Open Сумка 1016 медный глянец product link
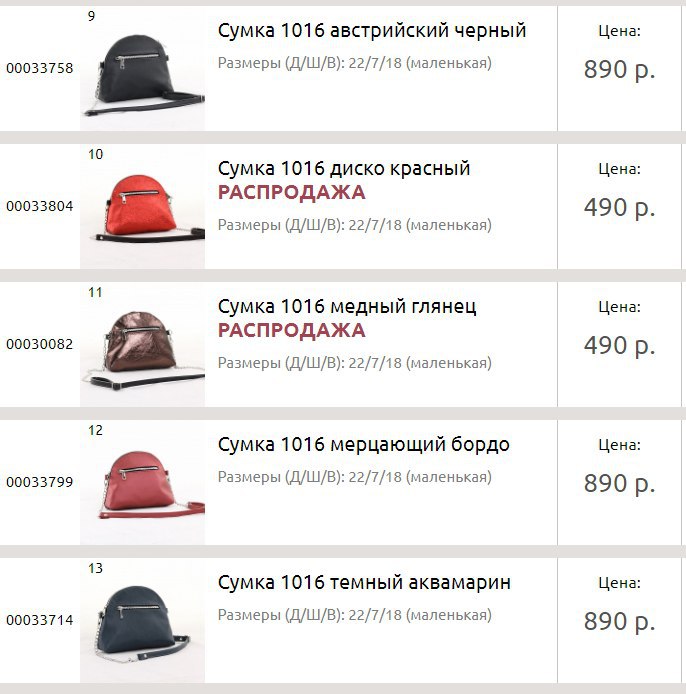Image resolution: width=686 pixels, height=694 pixels. (x=347, y=307)
